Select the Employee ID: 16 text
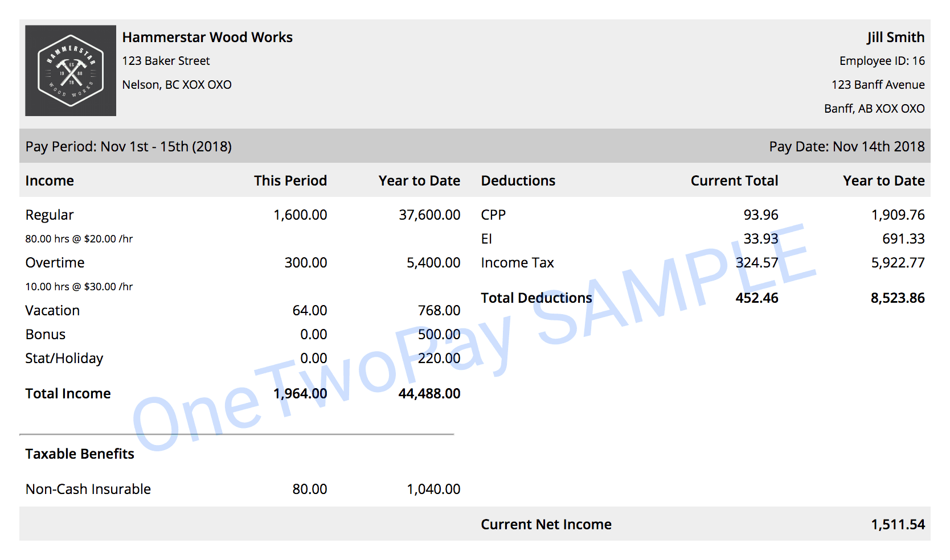Screen dimensions: 950x560 882,61
